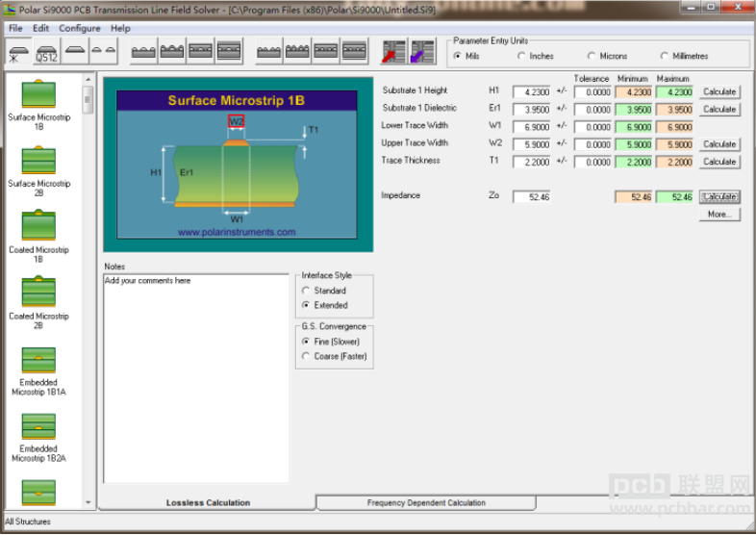The height and width of the screenshot is (535, 756).
Task: Click the structure list scroll-down arrow
Action: coord(88,502)
